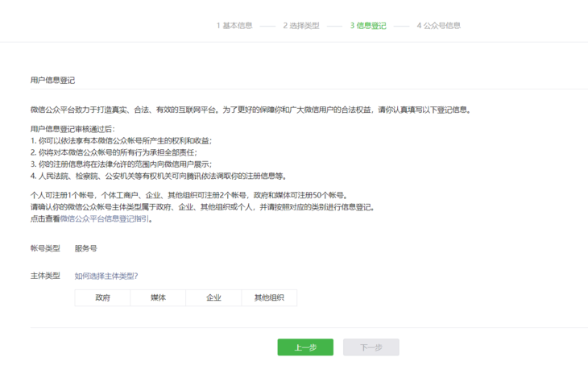Open the 微信公众平台信息登记指引 link
This screenshot has height=374, width=588.
point(105,218)
